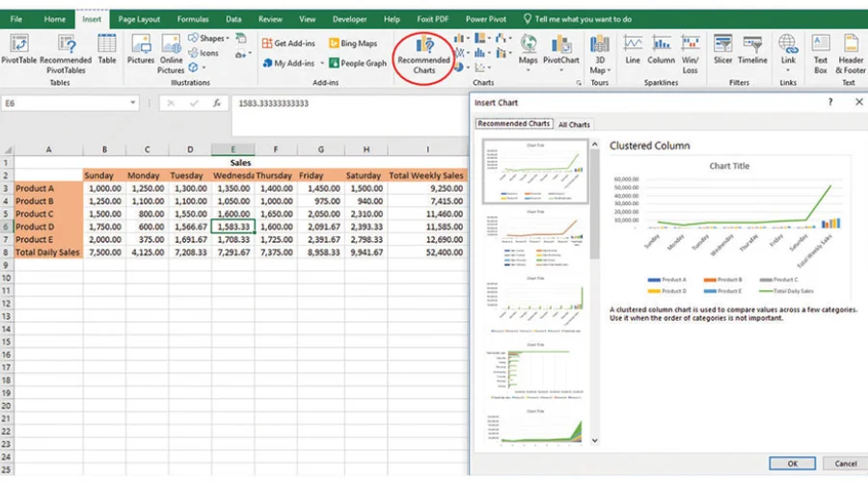
Task: Open the Power Pivot tab
Action: click(485, 19)
